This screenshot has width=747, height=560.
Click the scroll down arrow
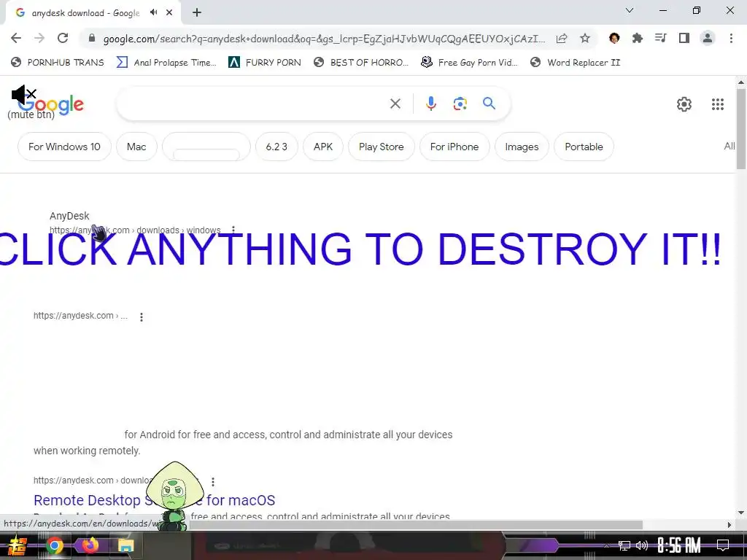(741, 513)
